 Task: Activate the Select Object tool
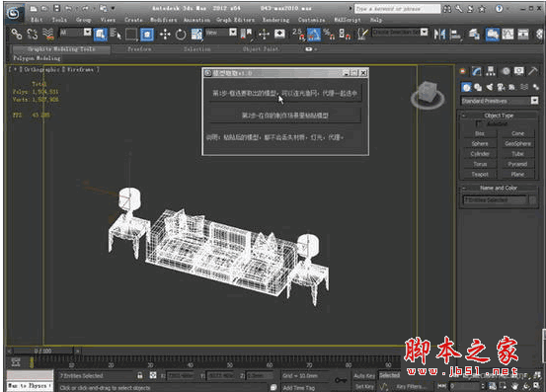(101, 35)
